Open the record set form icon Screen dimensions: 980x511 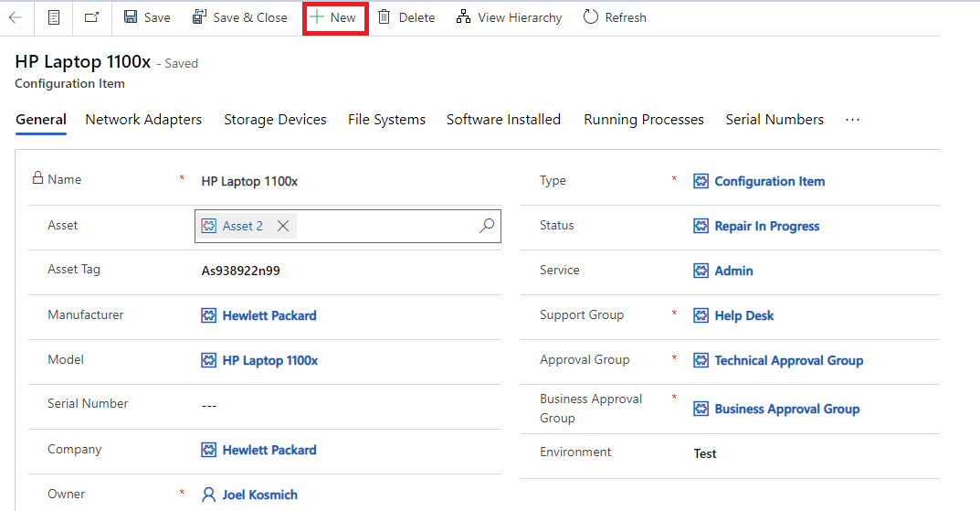pyautogui.click(x=55, y=17)
